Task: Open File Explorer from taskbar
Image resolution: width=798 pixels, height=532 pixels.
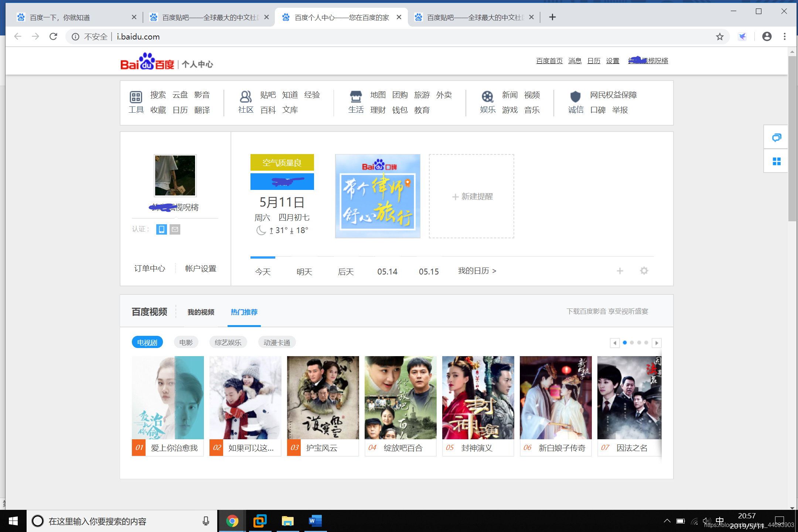Action: (x=288, y=521)
